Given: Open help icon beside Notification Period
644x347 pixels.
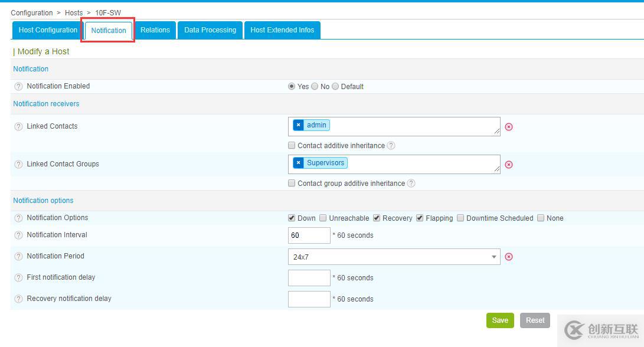Looking at the screenshot, I should [18, 256].
